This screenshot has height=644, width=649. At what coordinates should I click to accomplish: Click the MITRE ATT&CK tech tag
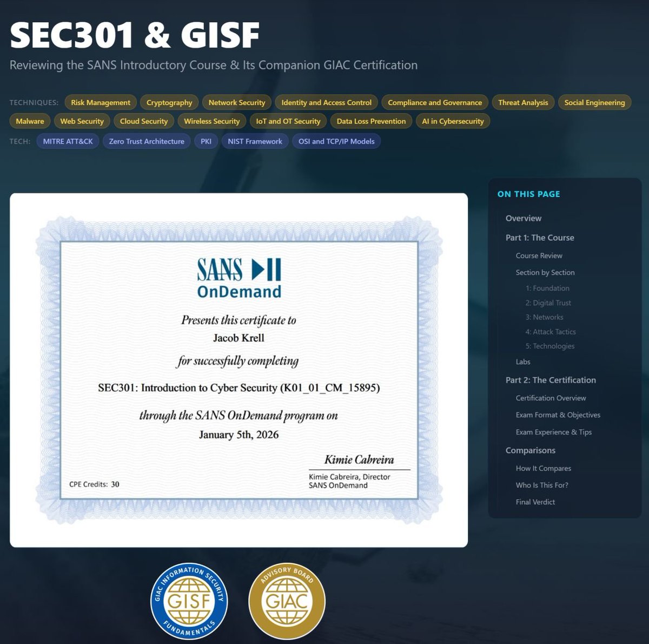click(68, 141)
